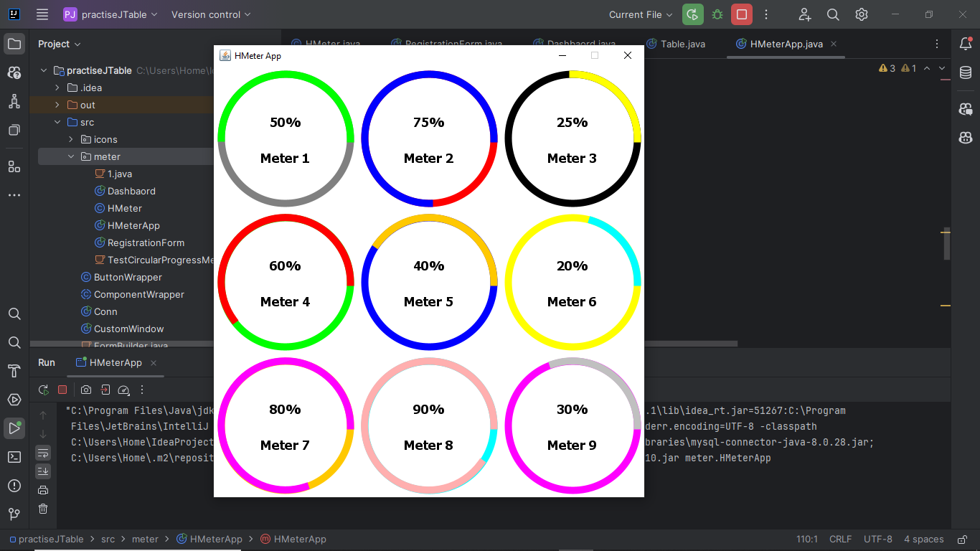This screenshot has width=980, height=551.
Task: Toggle scroll to end in Run console
Action: click(43, 471)
